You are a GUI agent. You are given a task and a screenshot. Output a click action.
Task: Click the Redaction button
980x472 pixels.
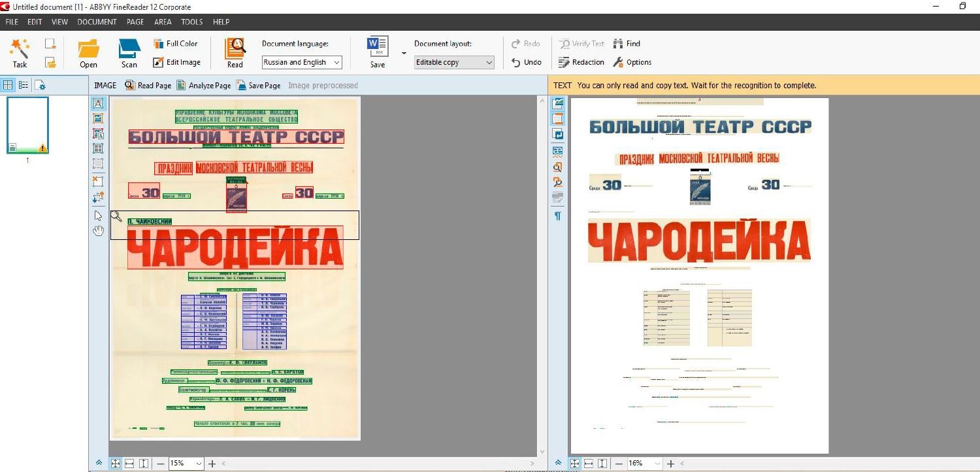581,62
